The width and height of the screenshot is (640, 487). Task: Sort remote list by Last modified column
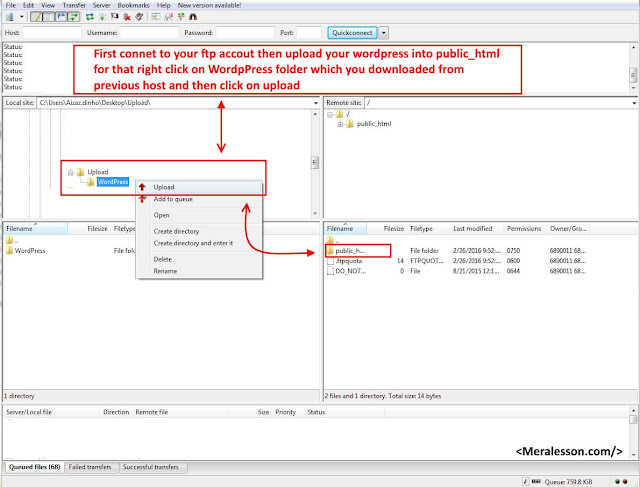(476, 229)
